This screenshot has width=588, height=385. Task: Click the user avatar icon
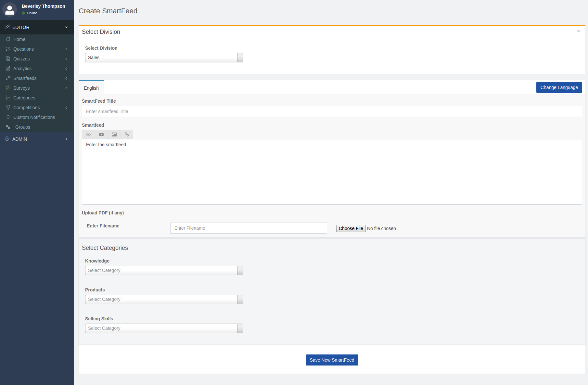pos(10,9)
